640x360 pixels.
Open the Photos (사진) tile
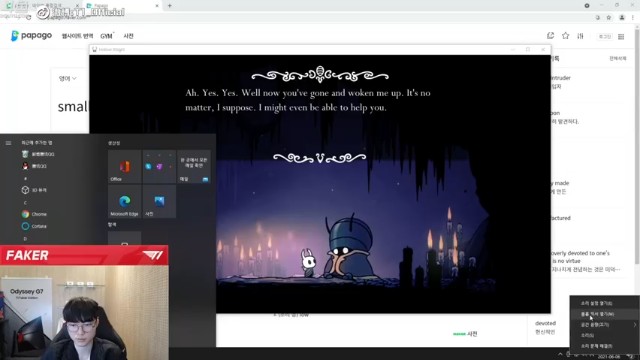159,201
